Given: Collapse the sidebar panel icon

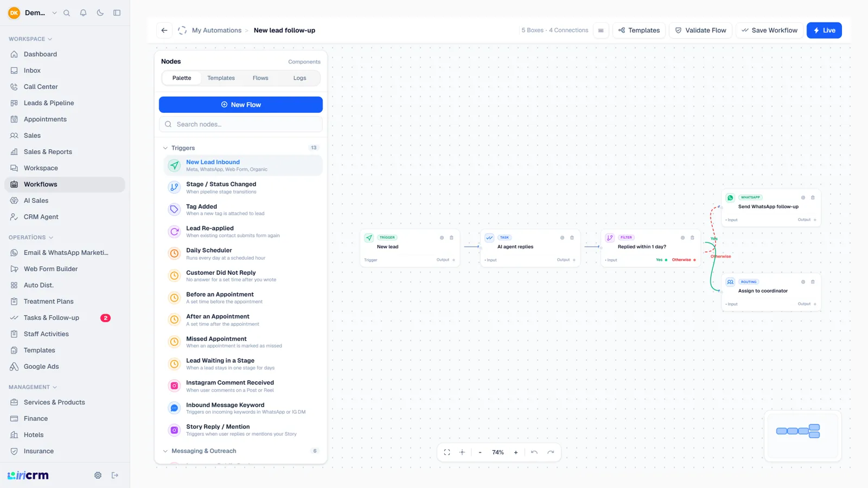Looking at the screenshot, I should click(x=117, y=13).
